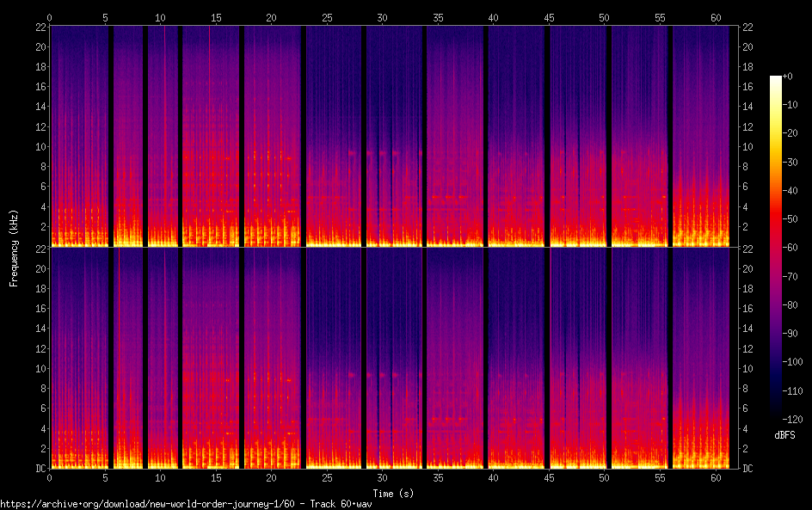Click the 0 tick on bottom time axis
Viewport: 812px width, 510px height.
(49, 476)
